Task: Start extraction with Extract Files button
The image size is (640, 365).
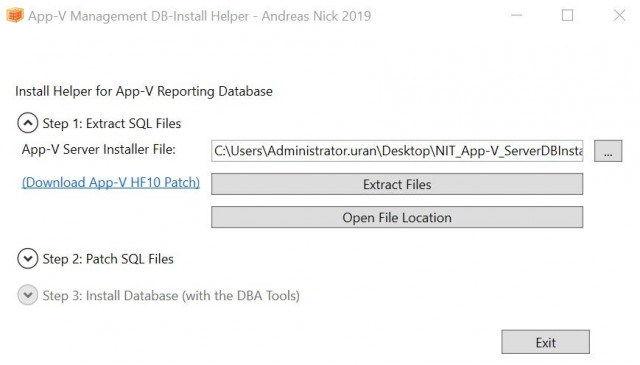Action: tap(397, 184)
